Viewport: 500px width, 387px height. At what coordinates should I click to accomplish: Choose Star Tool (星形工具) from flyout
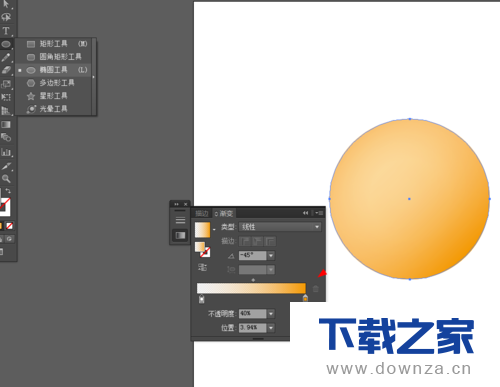(54, 96)
